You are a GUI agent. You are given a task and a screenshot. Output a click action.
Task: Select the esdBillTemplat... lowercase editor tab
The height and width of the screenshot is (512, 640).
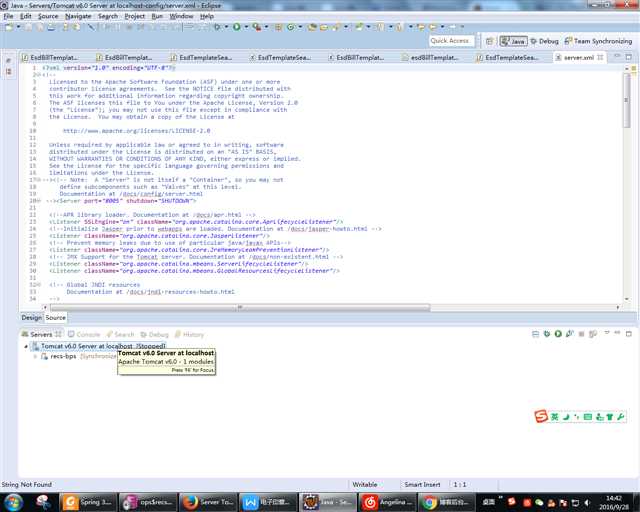point(430,58)
